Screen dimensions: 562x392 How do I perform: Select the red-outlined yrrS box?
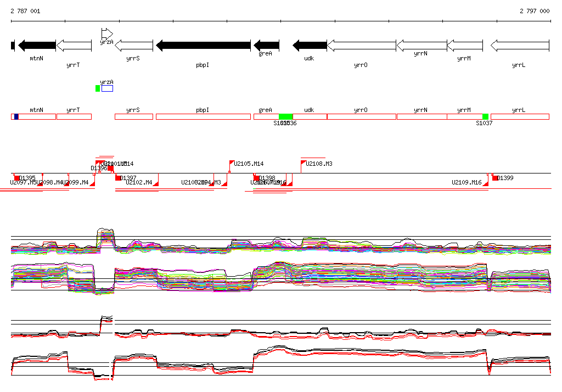click(134, 116)
